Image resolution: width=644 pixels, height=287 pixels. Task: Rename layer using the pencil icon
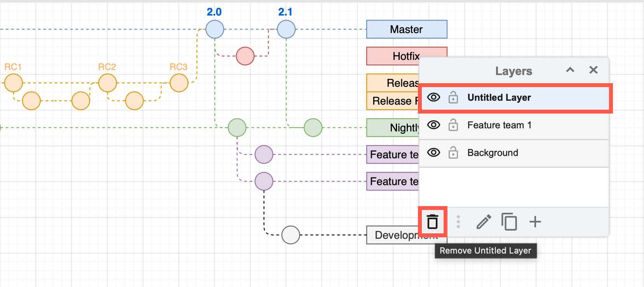(x=484, y=222)
